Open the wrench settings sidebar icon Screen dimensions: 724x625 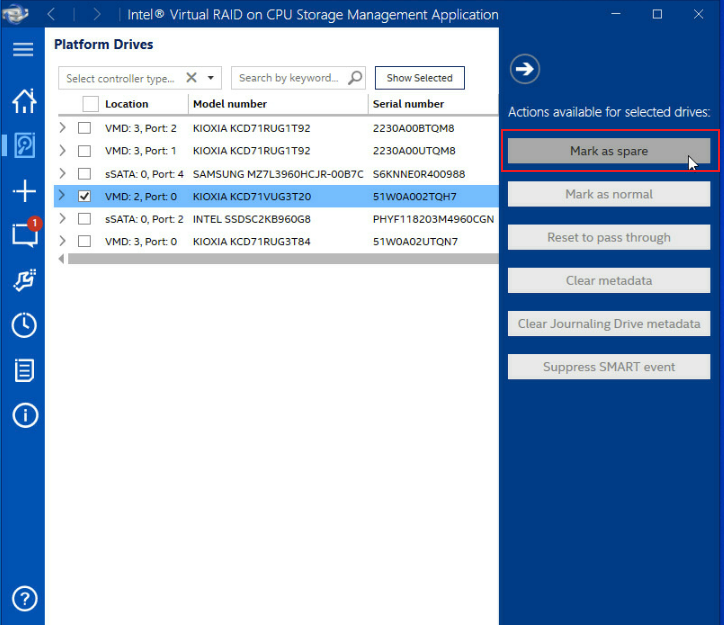click(x=24, y=280)
